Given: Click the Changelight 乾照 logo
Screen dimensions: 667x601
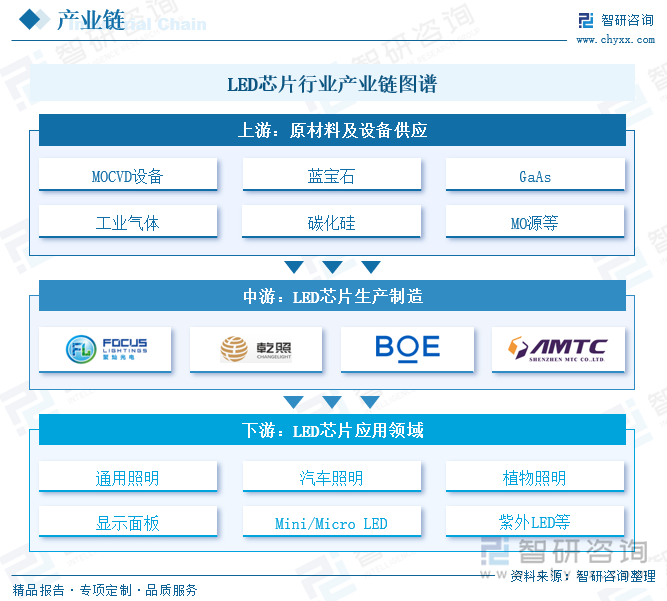Looking at the screenshot, I should pos(256,348).
